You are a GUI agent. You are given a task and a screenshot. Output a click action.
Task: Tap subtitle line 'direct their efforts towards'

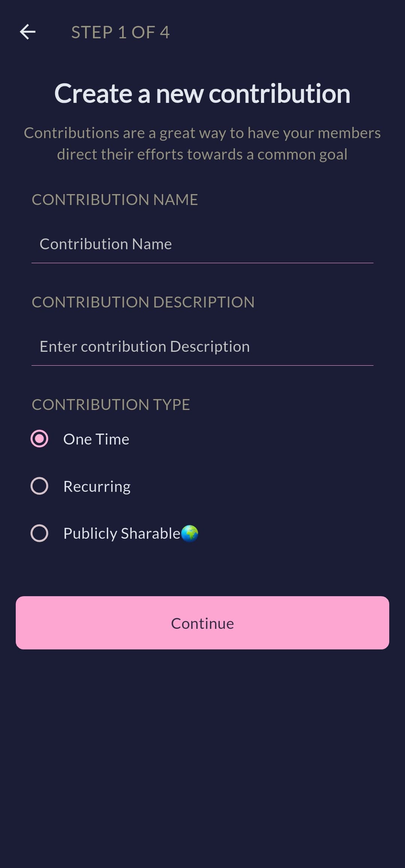(202, 154)
